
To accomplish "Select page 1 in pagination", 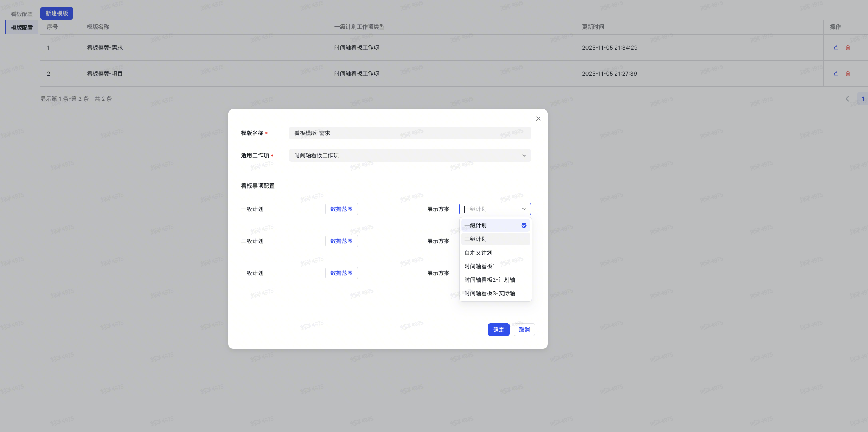I will point(863,99).
